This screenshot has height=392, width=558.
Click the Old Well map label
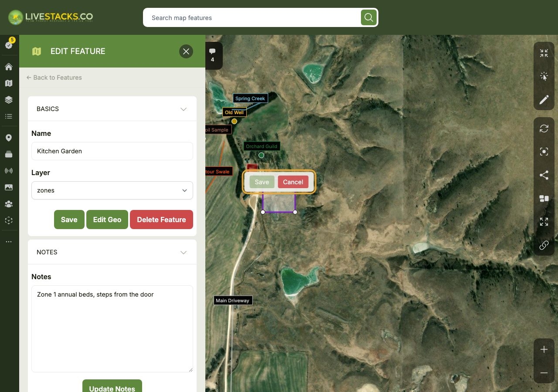tap(234, 112)
